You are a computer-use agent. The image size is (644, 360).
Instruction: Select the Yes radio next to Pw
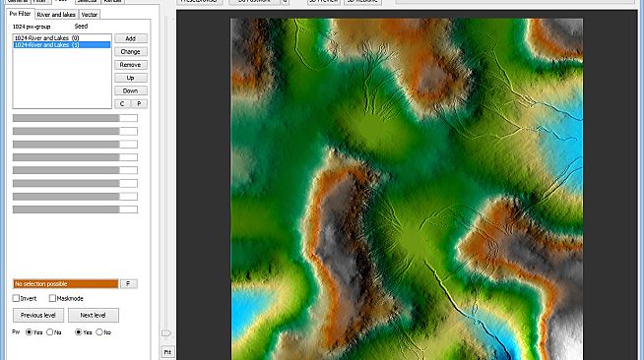pyautogui.click(x=30, y=332)
